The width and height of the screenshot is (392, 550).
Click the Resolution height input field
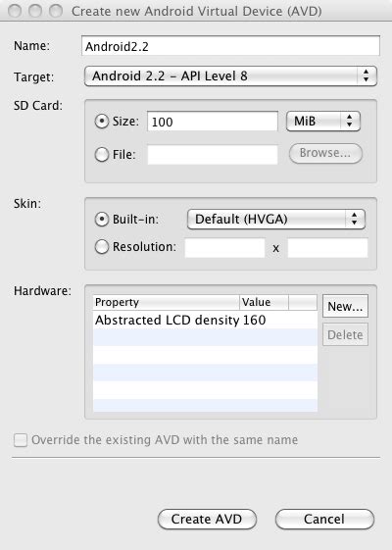[x=328, y=248]
